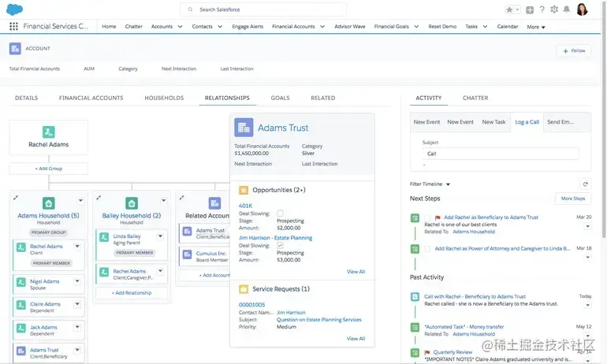Image resolution: width=607 pixels, height=364 pixels.
Task: Open View All under Opportunities
Action: [356, 272]
